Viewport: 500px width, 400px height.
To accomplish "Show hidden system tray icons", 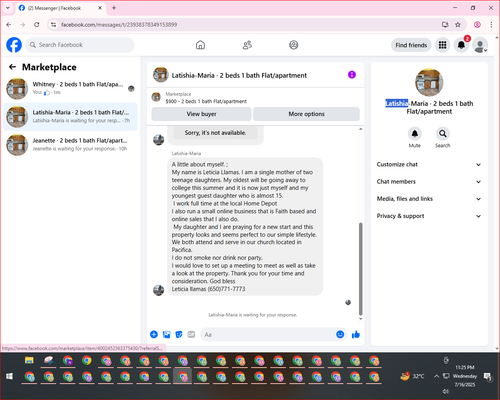I will coord(436,376).
